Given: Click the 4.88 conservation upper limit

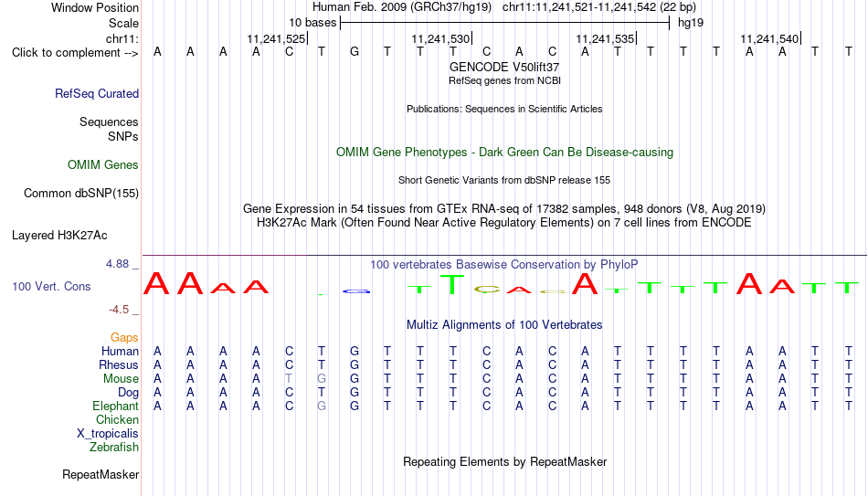Looking at the screenshot, I should coord(117,264).
